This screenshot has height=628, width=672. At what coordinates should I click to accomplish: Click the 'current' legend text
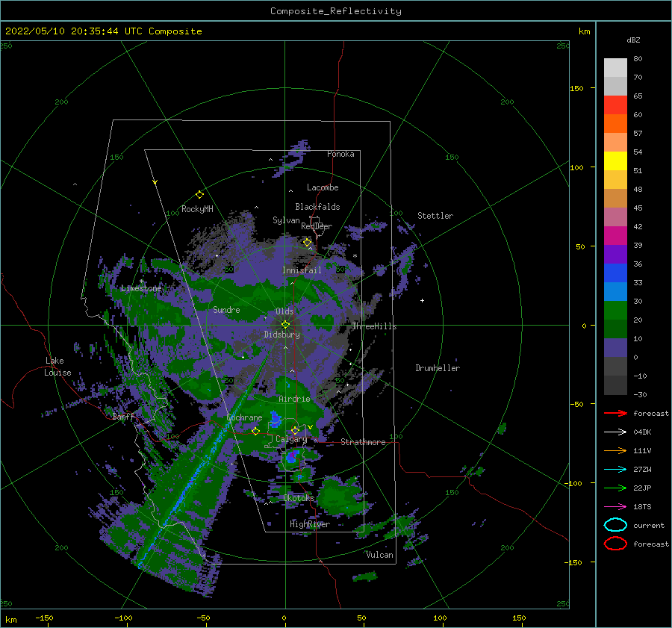(x=649, y=525)
